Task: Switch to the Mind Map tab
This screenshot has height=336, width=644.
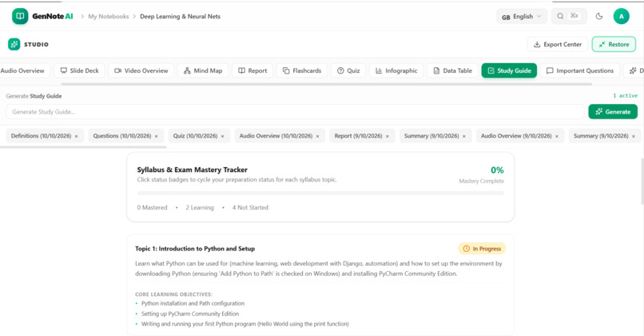Action: point(203,70)
